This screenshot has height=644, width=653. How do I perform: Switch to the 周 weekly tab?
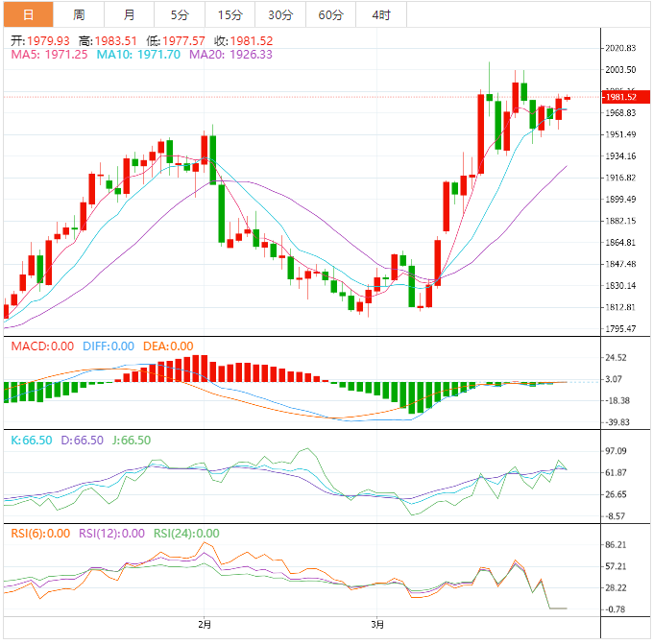coord(79,14)
